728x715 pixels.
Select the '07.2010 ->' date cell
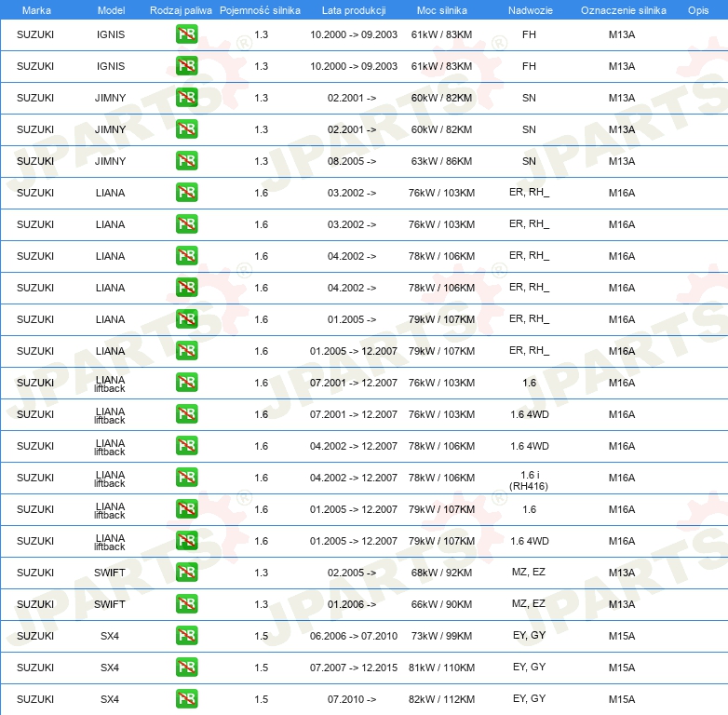click(x=352, y=699)
